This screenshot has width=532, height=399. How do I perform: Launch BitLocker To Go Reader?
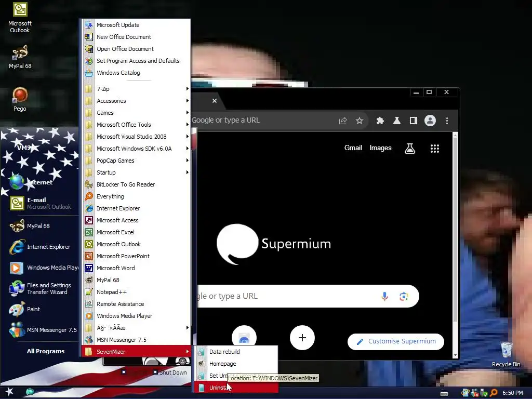pyautogui.click(x=136, y=184)
